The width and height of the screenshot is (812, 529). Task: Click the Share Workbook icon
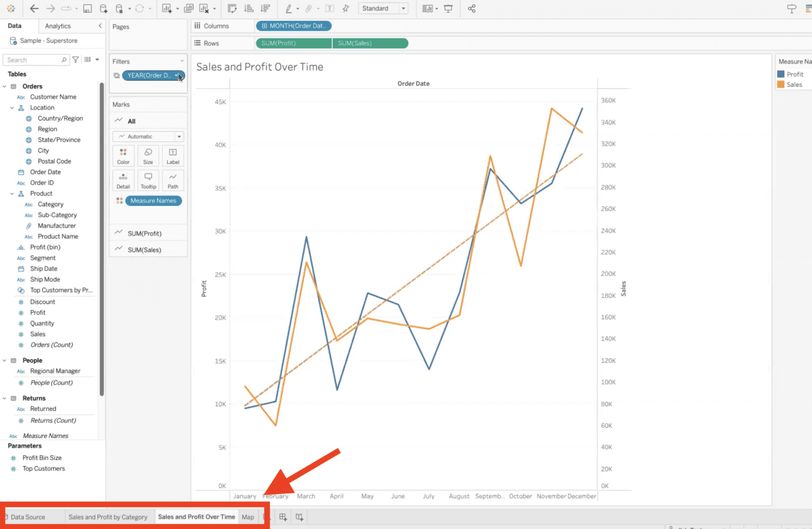472,8
